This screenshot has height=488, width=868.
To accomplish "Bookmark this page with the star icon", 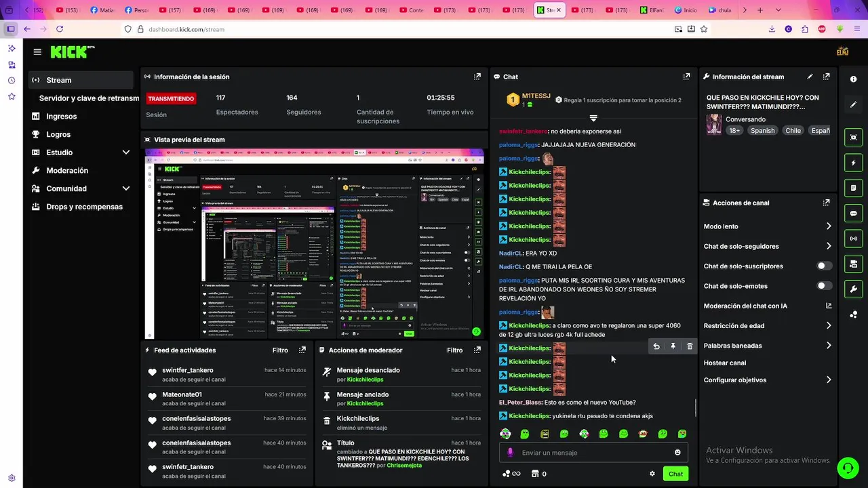I will click(704, 29).
